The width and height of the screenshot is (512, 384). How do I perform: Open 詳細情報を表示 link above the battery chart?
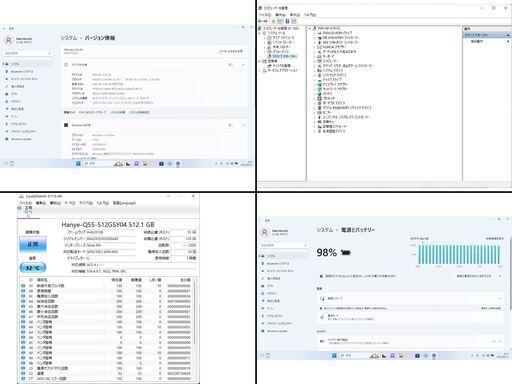(x=494, y=239)
